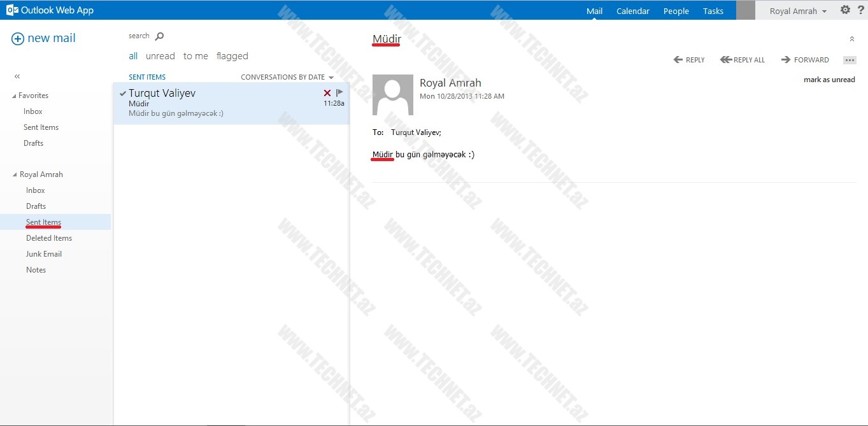
Task: Flag the Turqut Valiyev message
Action: coord(339,93)
